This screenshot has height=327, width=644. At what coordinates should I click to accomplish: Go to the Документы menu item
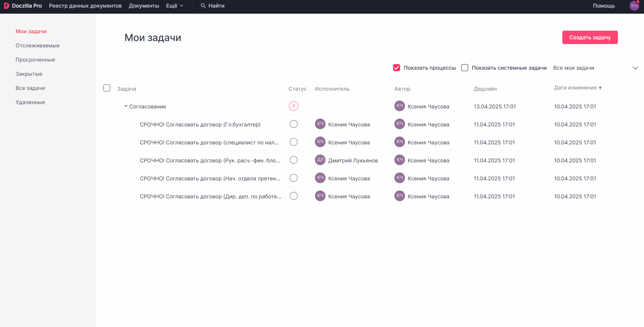(x=144, y=6)
